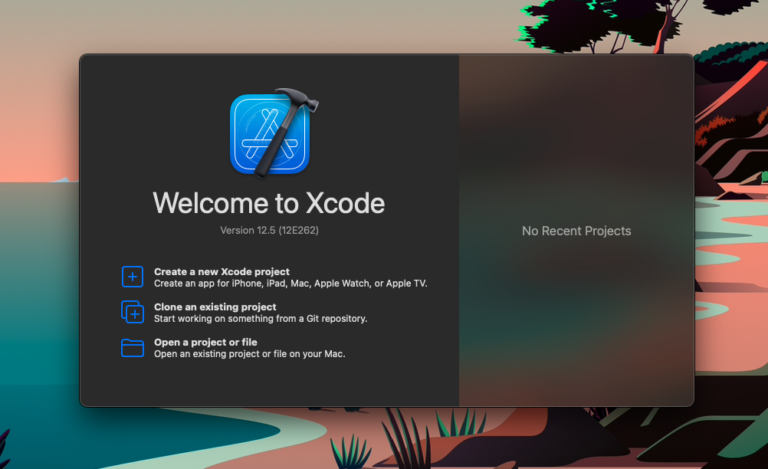The height and width of the screenshot is (469, 768).
Task: Click the plus icon for new Xcode project
Action: 132,277
